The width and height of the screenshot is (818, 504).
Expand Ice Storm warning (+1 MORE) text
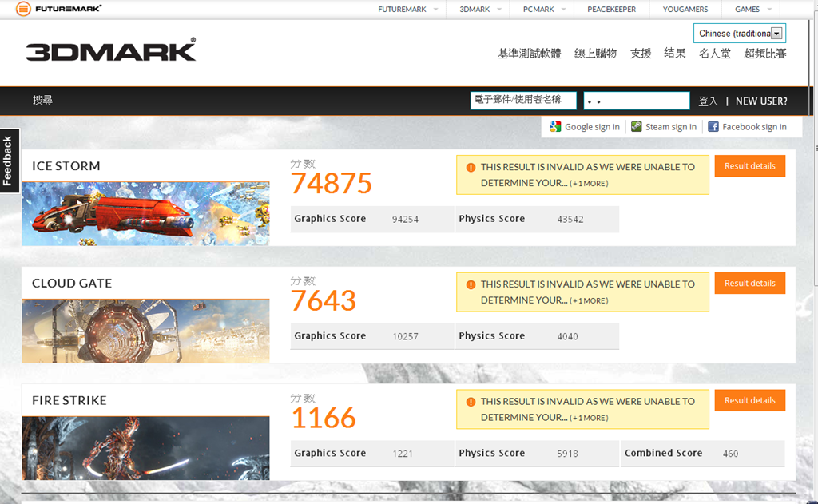[589, 184]
